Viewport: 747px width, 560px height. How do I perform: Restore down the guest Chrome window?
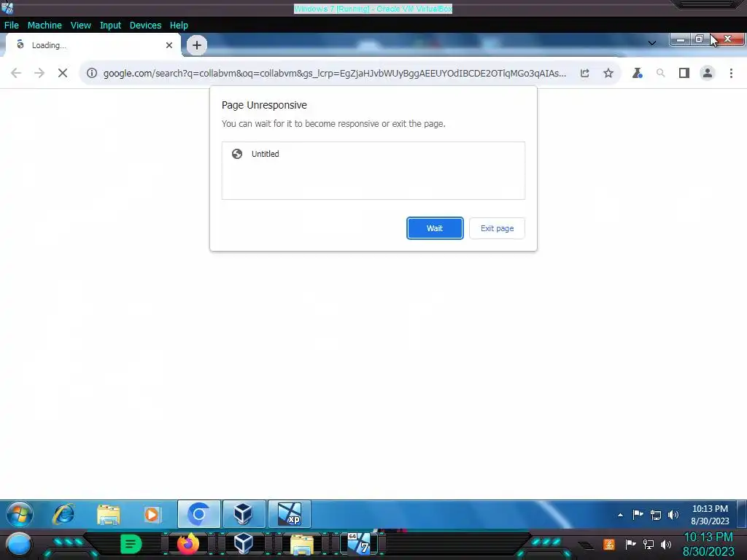[700, 39]
